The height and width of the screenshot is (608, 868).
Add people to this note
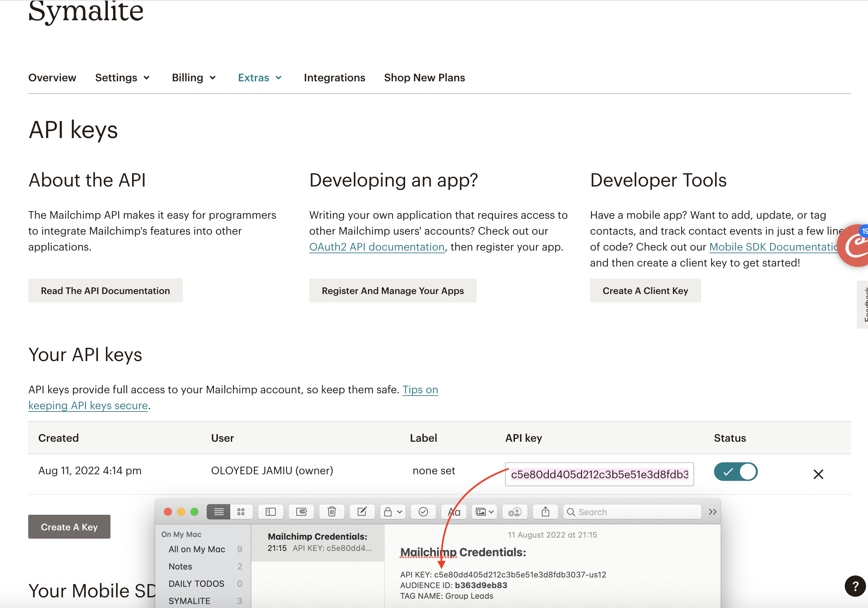[x=515, y=511]
